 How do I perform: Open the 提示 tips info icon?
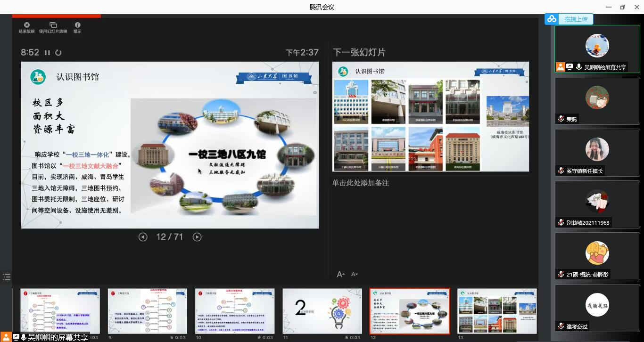point(77,25)
